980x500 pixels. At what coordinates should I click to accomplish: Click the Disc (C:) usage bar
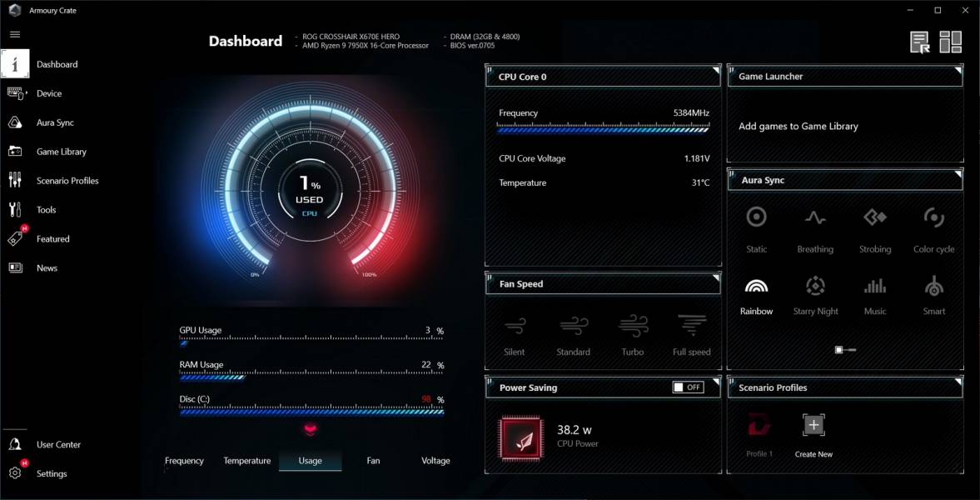(311, 412)
